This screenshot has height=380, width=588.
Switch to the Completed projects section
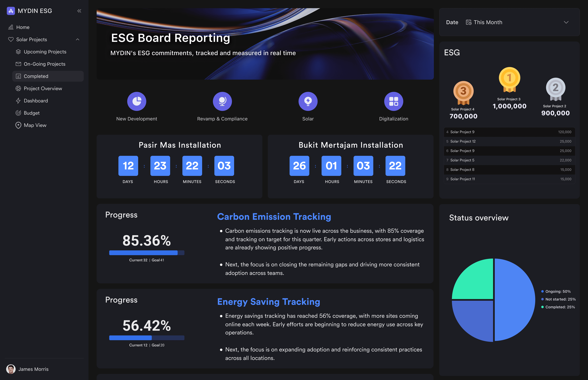[x=36, y=76]
